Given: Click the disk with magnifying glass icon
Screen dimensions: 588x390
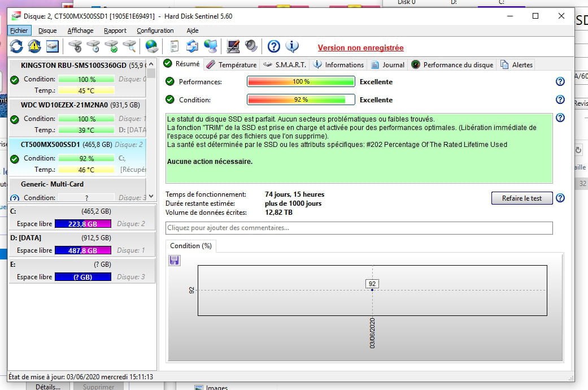Looking at the screenshot, I should tap(129, 46).
